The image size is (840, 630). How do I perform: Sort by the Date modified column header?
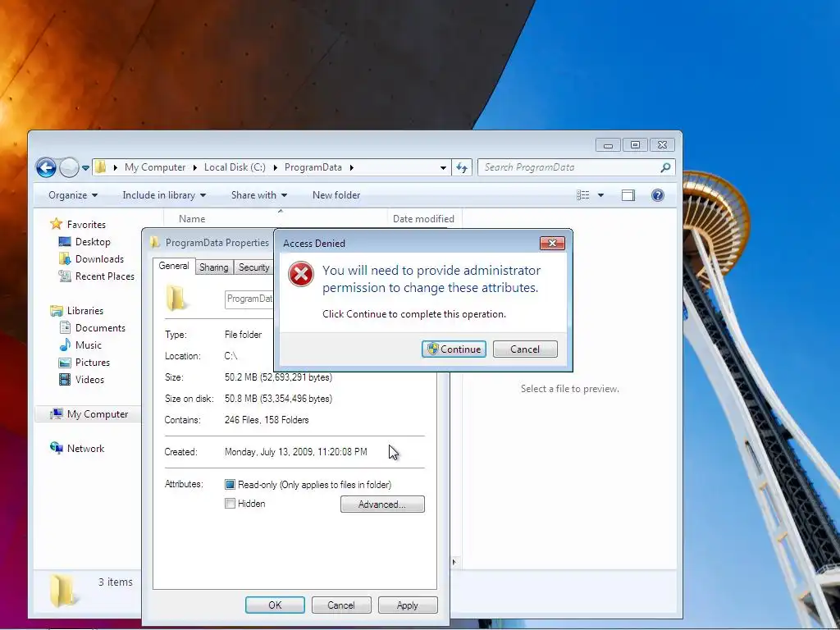[423, 218]
